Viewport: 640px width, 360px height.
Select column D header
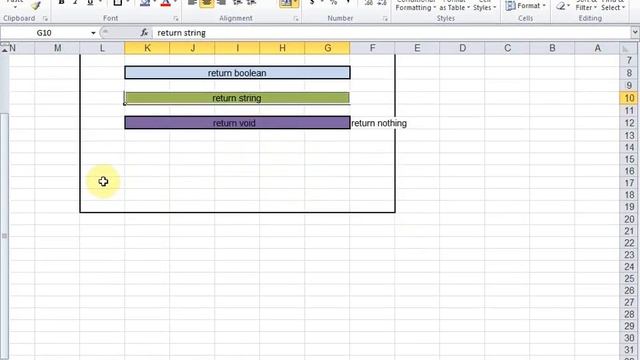(x=462, y=48)
